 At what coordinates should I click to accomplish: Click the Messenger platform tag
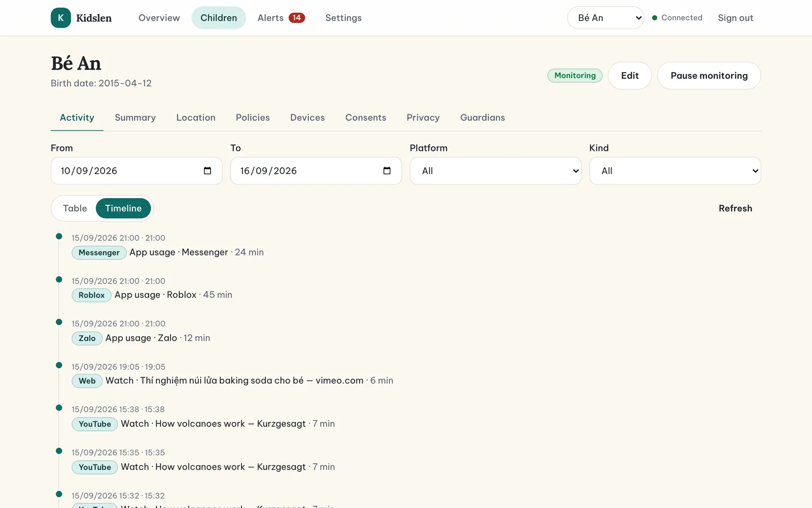tap(99, 252)
